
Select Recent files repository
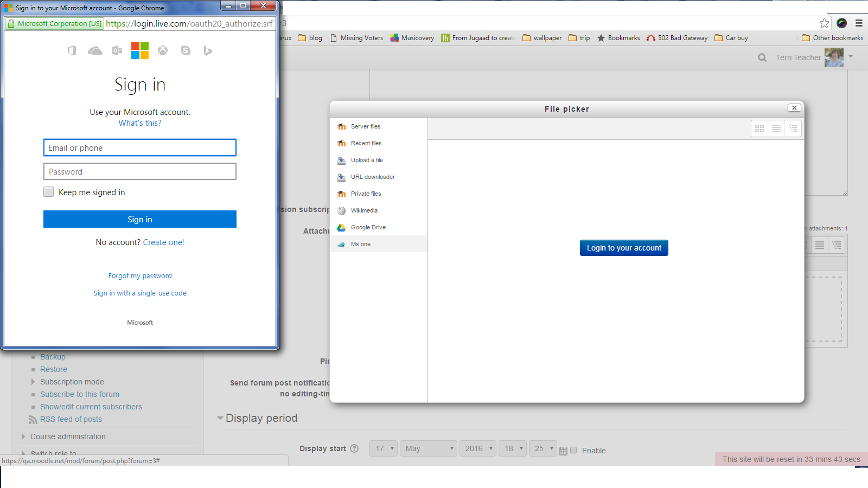click(x=379, y=144)
